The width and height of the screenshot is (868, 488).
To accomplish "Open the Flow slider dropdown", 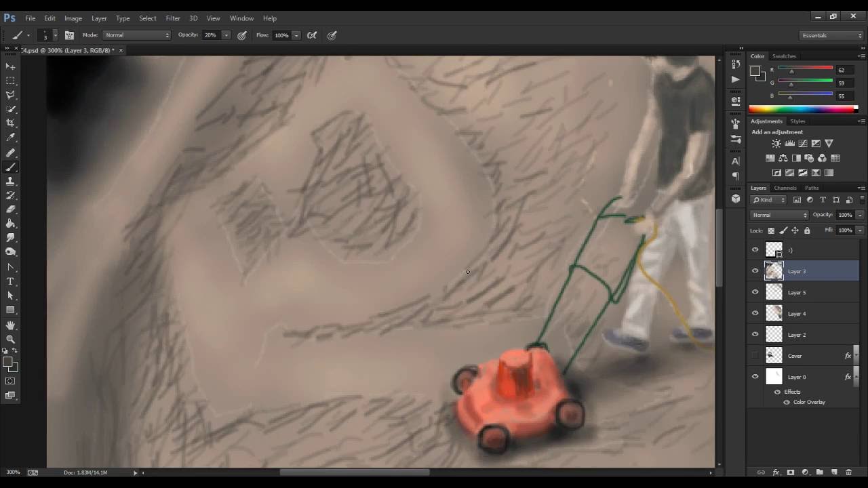I will pos(296,35).
